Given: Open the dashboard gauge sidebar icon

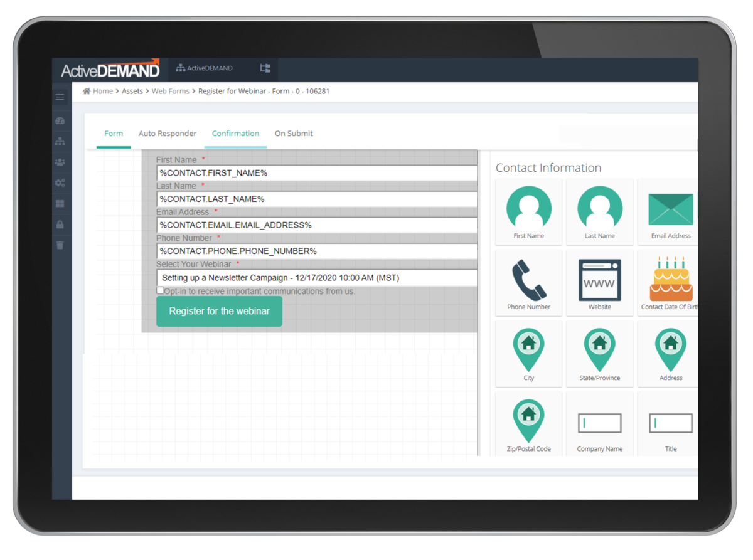Looking at the screenshot, I should 60,120.
